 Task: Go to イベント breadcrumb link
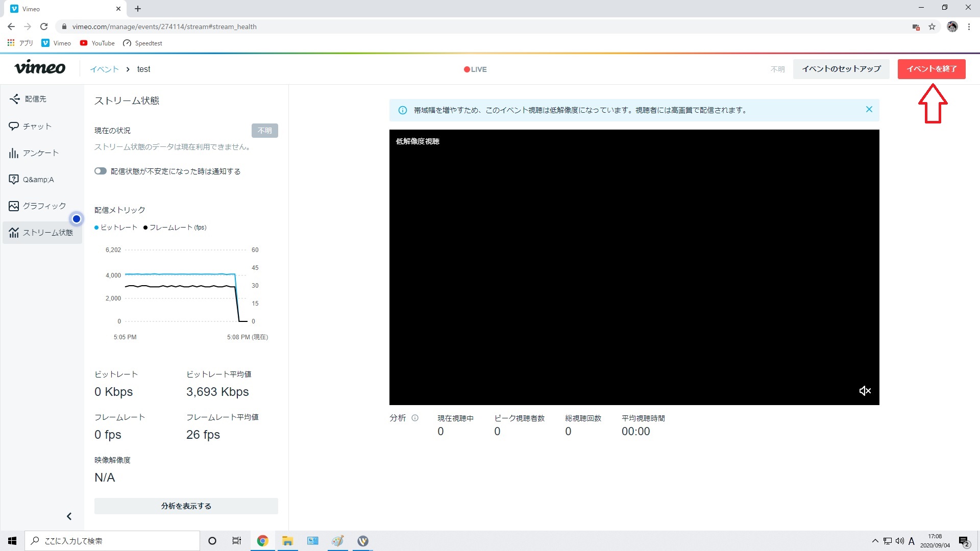point(104,69)
